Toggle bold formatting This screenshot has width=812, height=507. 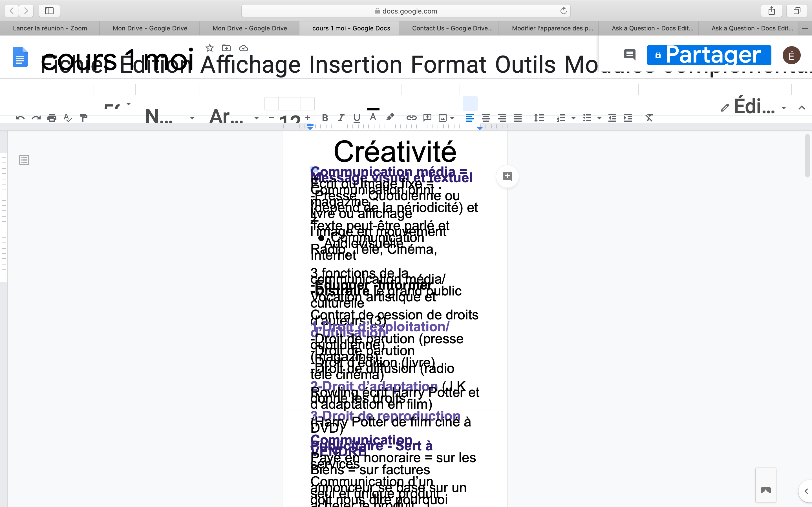pos(325,118)
